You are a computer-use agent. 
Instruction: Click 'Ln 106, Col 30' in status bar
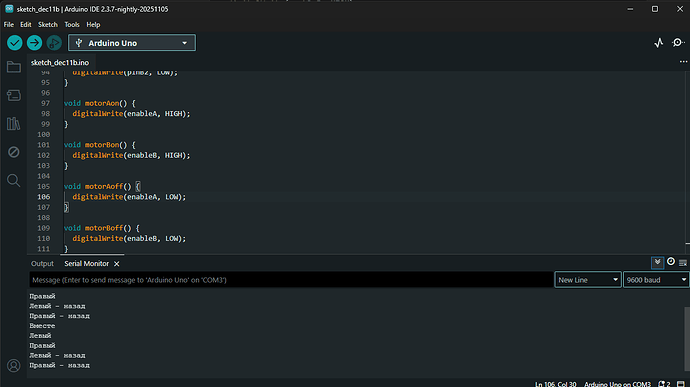pyautogui.click(x=556, y=384)
